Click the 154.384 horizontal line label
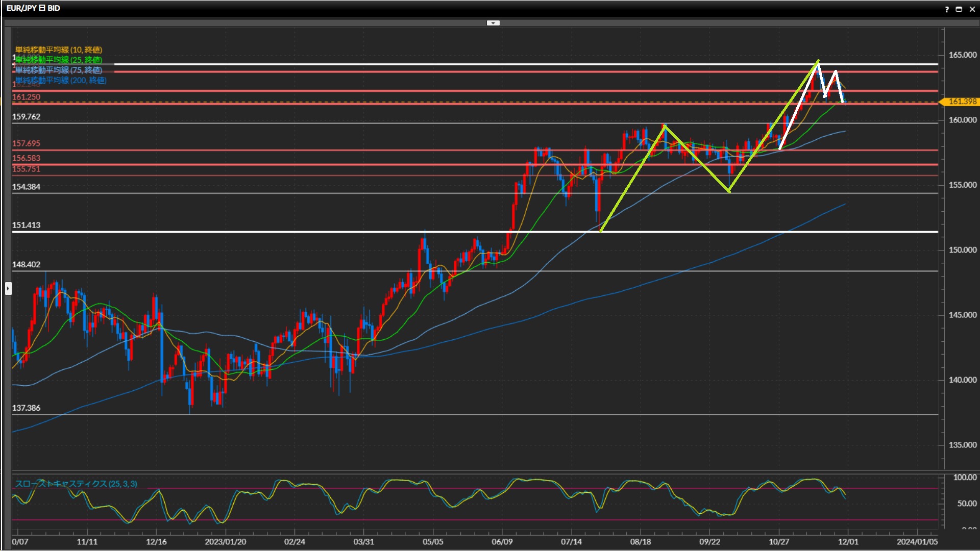980x551 pixels. (x=26, y=187)
